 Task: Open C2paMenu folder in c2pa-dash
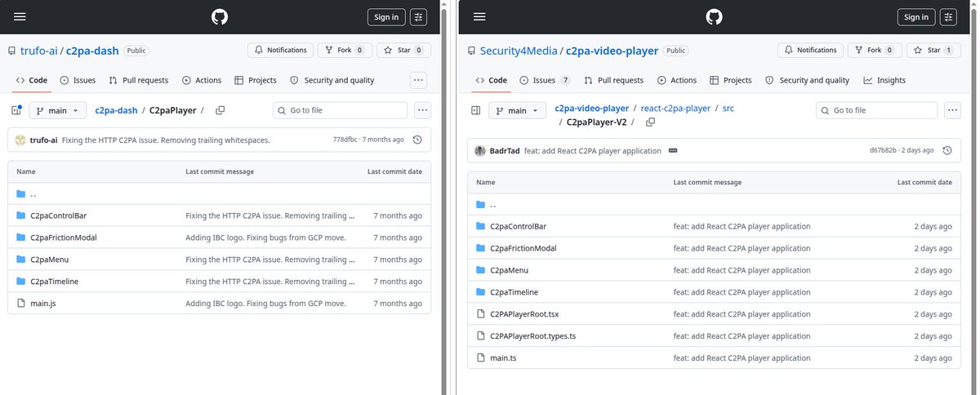tap(49, 260)
